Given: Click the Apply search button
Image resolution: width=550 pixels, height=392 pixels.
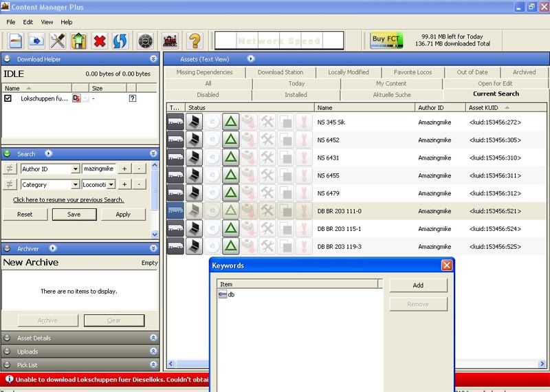Looking at the screenshot, I should (123, 215).
